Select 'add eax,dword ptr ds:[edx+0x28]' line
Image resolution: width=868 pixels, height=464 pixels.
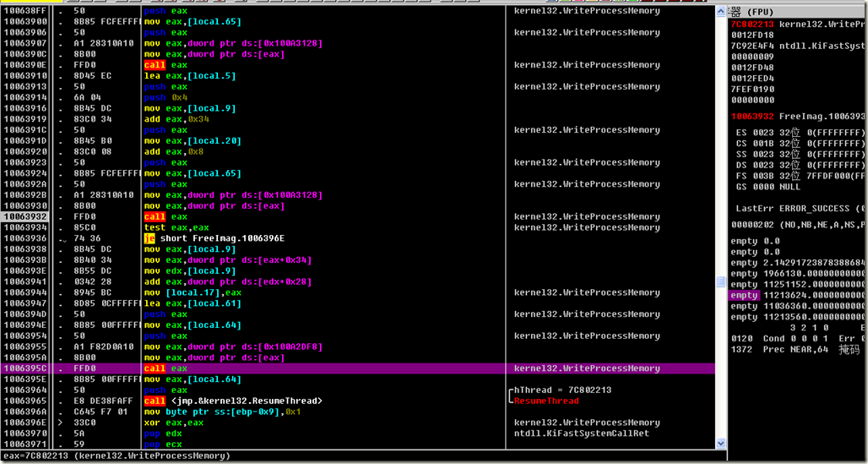[227, 281]
